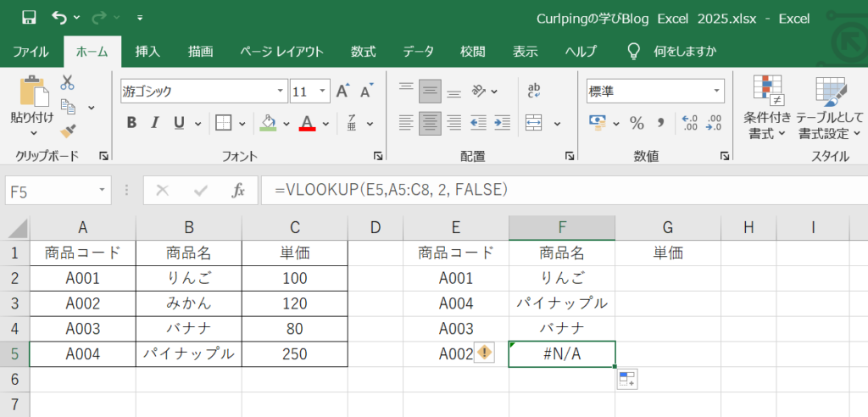Apply the fill color bucket

click(x=268, y=123)
